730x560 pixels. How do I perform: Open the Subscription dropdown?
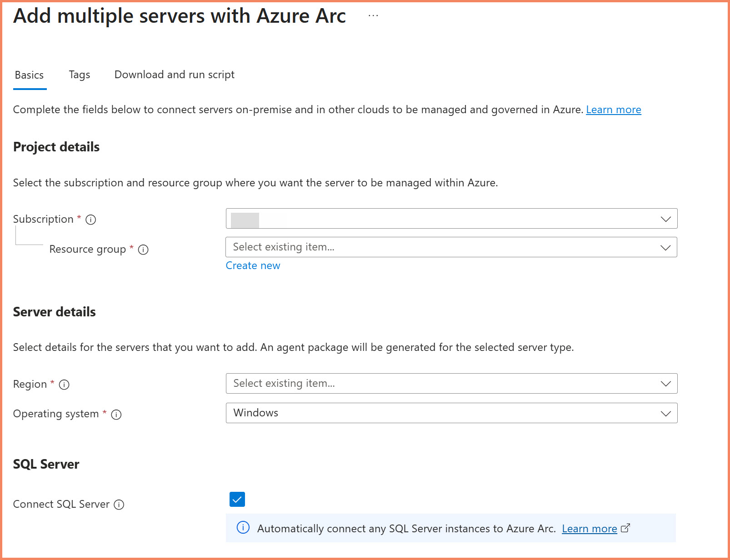pos(451,219)
